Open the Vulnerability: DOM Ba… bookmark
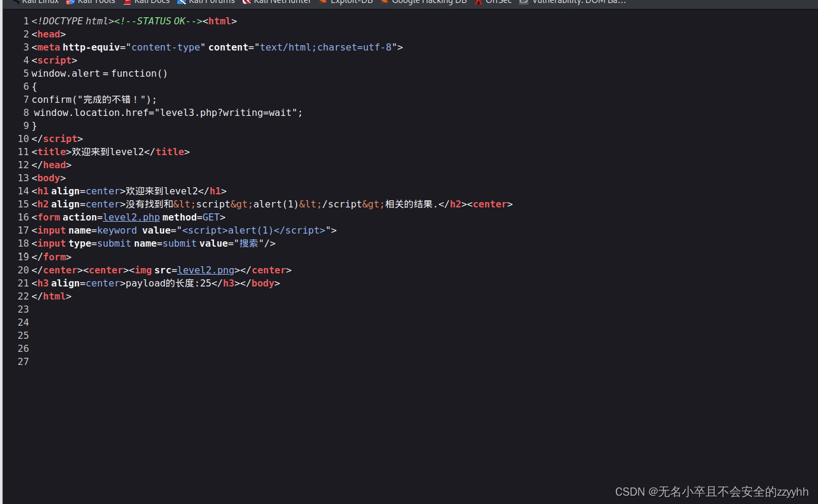Image resolution: width=818 pixels, height=504 pixels. point(572,2)
